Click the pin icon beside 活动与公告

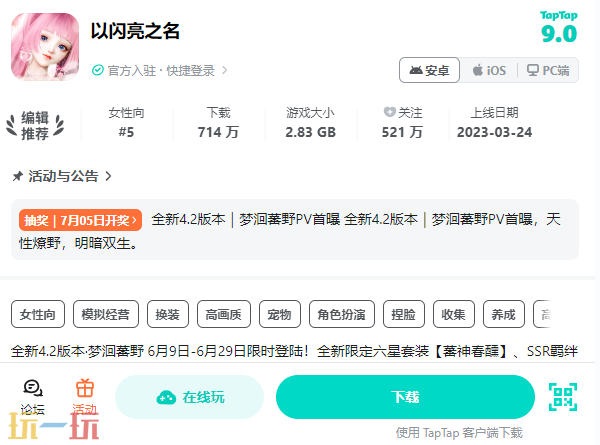[x=18, y=176]
